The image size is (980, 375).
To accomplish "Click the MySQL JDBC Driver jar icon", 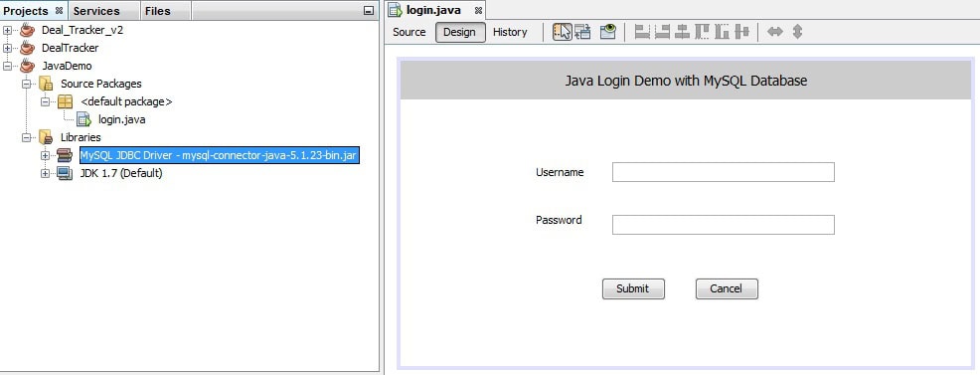I will click(65, 155).
